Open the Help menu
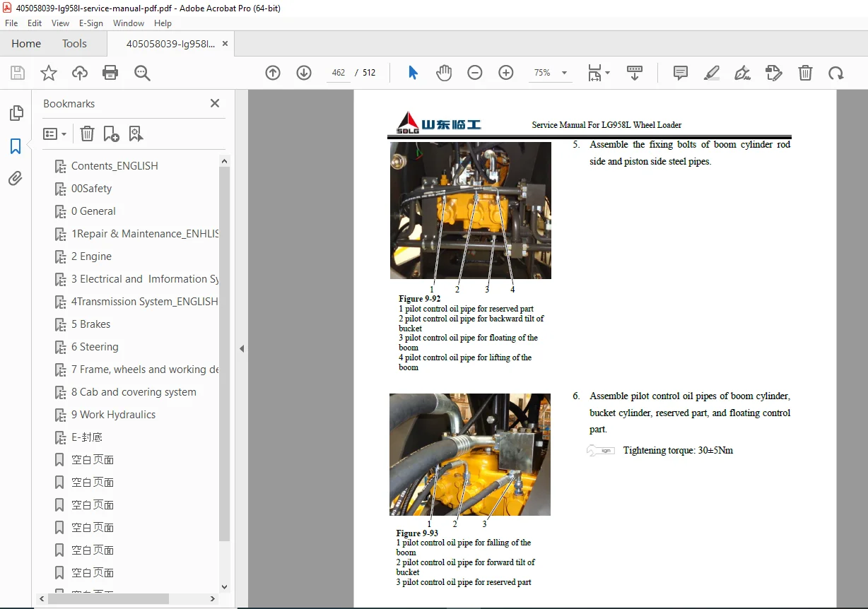The image size is (868, 609). (x=163, y=23)
